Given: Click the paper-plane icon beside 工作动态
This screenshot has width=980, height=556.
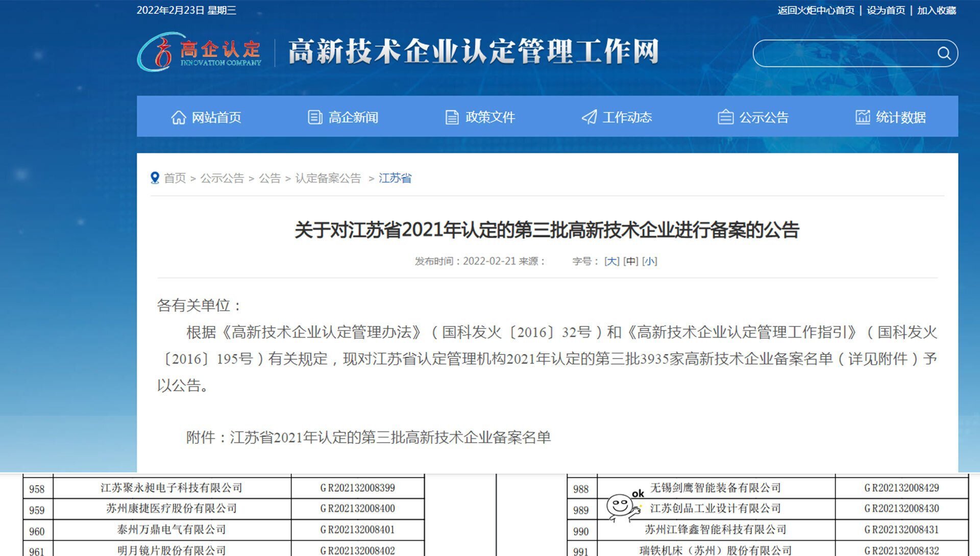Looking at the screenshot, I should click(590, 117).
